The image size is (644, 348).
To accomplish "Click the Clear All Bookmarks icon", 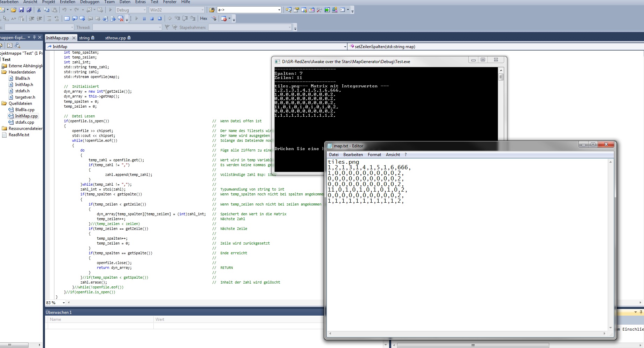I will point(121,19).
